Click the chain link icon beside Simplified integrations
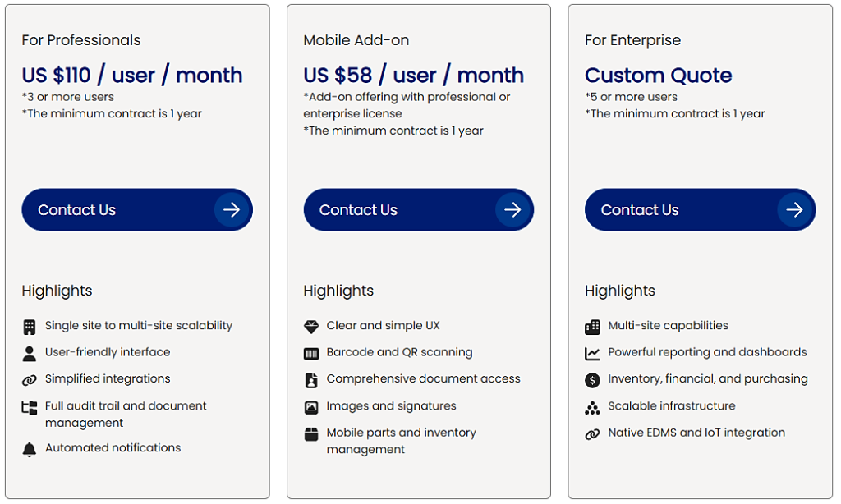The image size is (841, 504). pyautogui.click(x=30, y=379)
